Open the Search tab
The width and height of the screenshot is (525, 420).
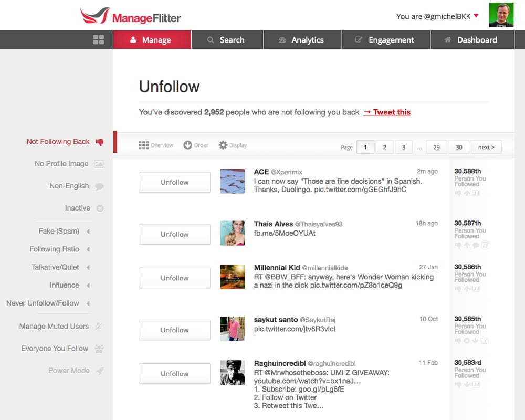(227, 40)
